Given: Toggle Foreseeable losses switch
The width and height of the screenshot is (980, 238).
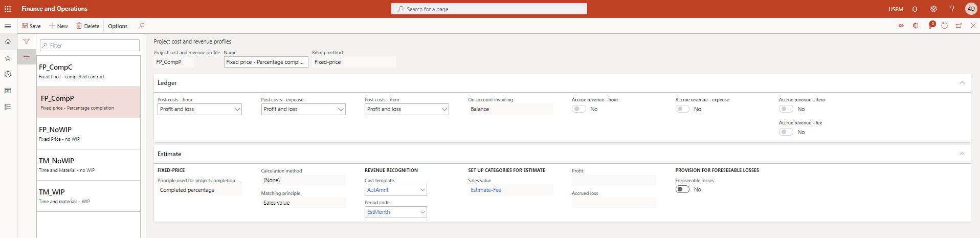Looking at the screenshot, I should pyautogui.click(x=682, y=189).
